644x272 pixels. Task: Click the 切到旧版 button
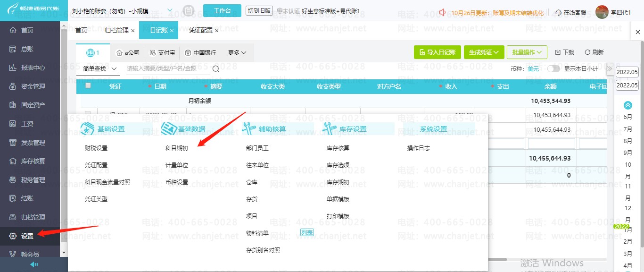coord(259,10)
